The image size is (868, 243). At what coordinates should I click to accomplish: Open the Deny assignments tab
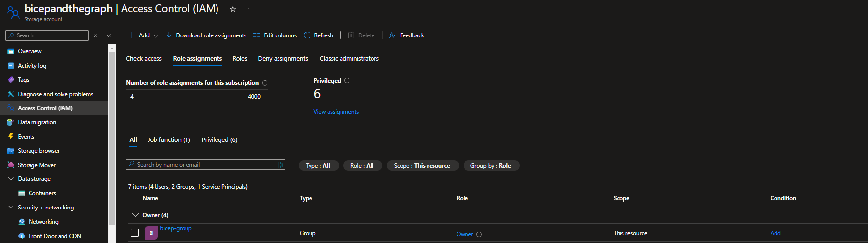283,59
